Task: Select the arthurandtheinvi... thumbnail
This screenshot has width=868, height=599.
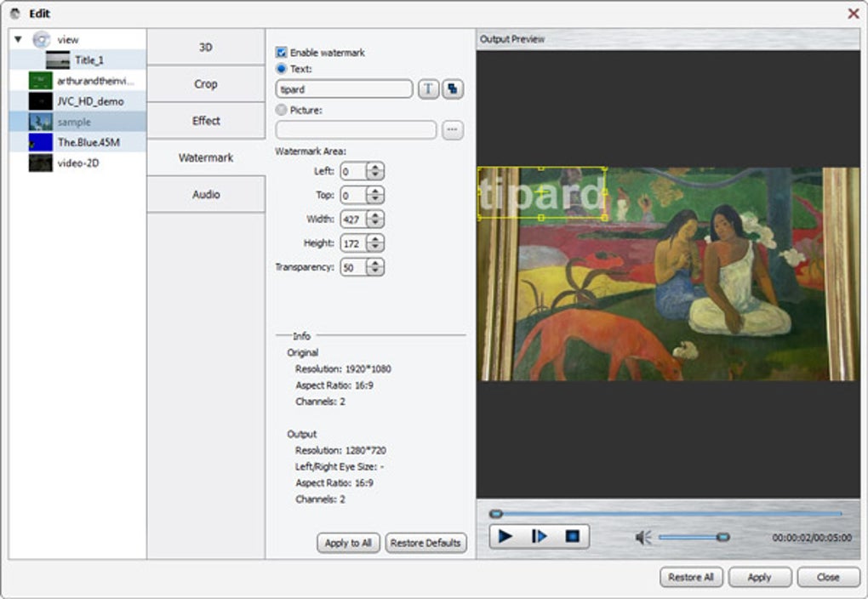Action: [x=40, y=81]
